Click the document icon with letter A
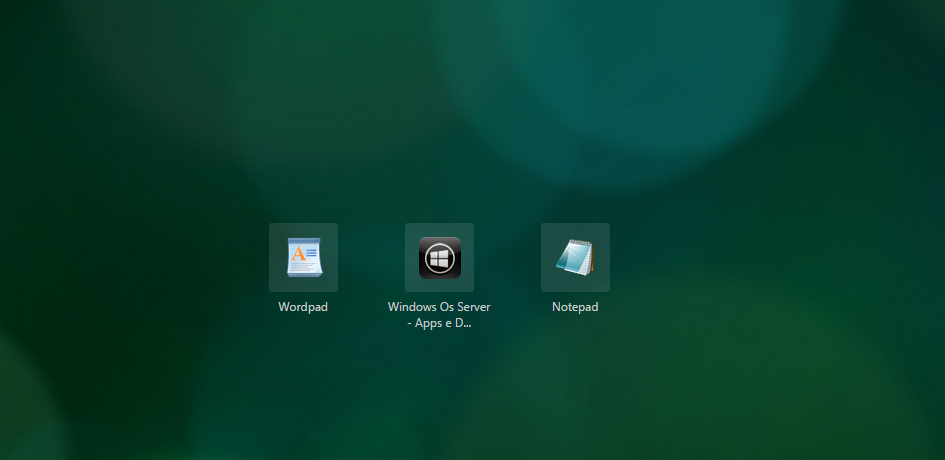945x460 pixels. pos(303,258)
